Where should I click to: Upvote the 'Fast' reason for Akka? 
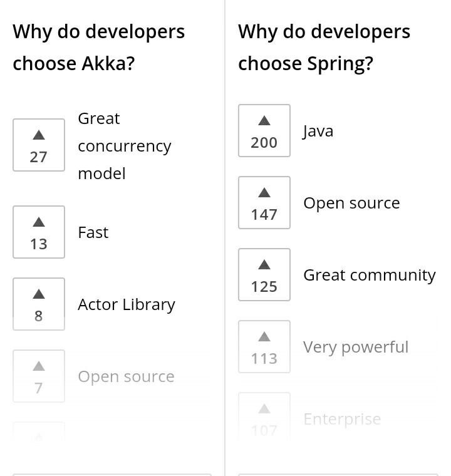(x=39, y=232)
